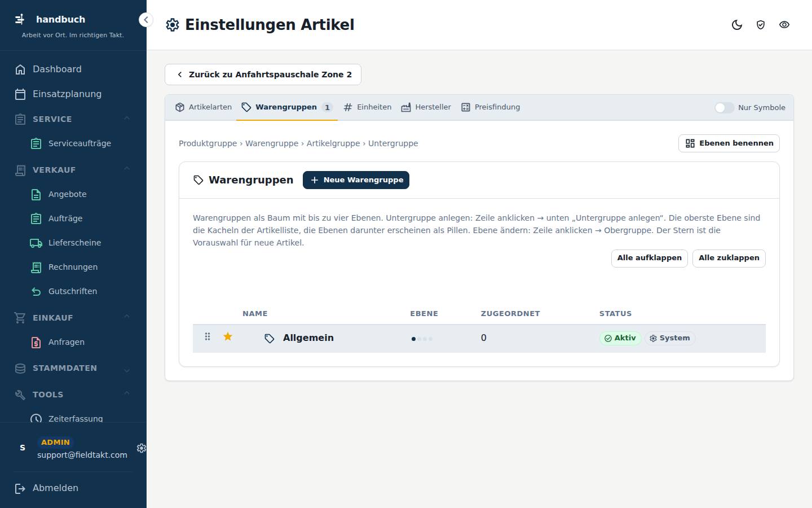The width and height of the screenshot is (812, 508).
Task: Switch to dark mode via moon icon
Action: coord(737,25)
